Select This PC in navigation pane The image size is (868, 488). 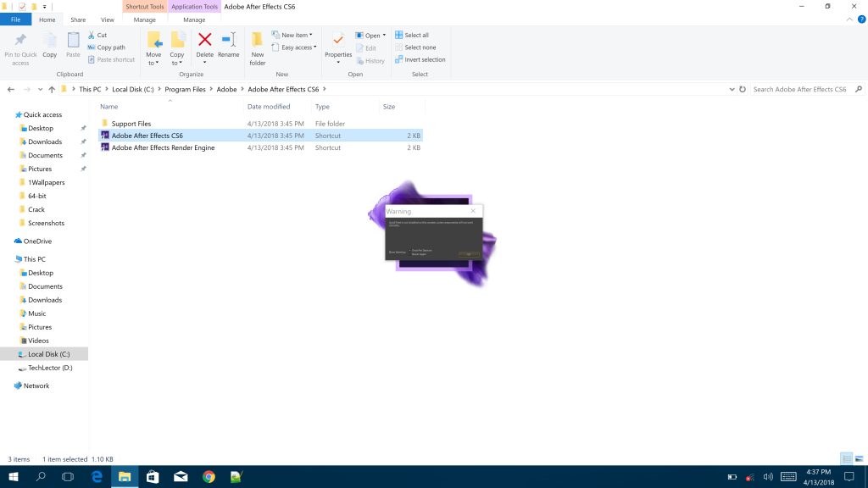coord(34,259)
